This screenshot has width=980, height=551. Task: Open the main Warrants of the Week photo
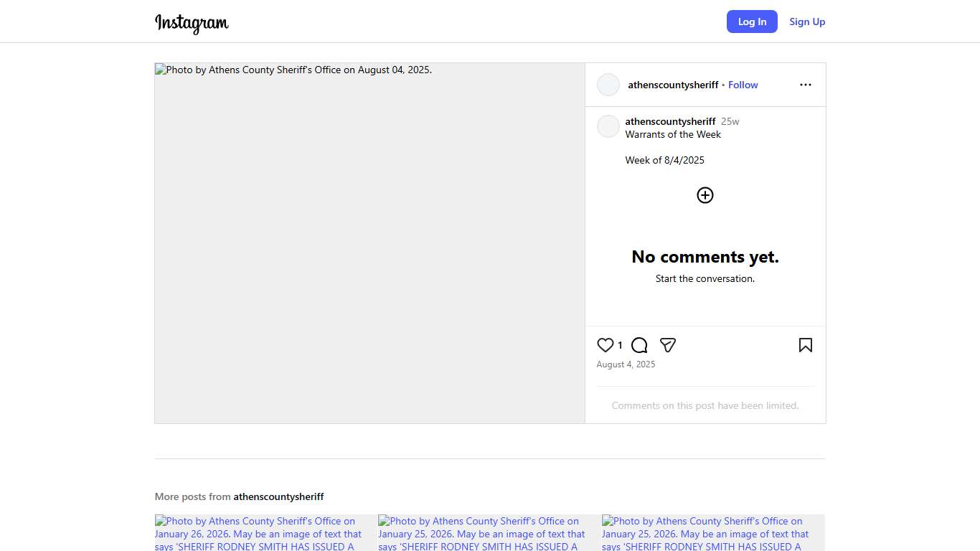pyautogui.click(x=369, y=243)
